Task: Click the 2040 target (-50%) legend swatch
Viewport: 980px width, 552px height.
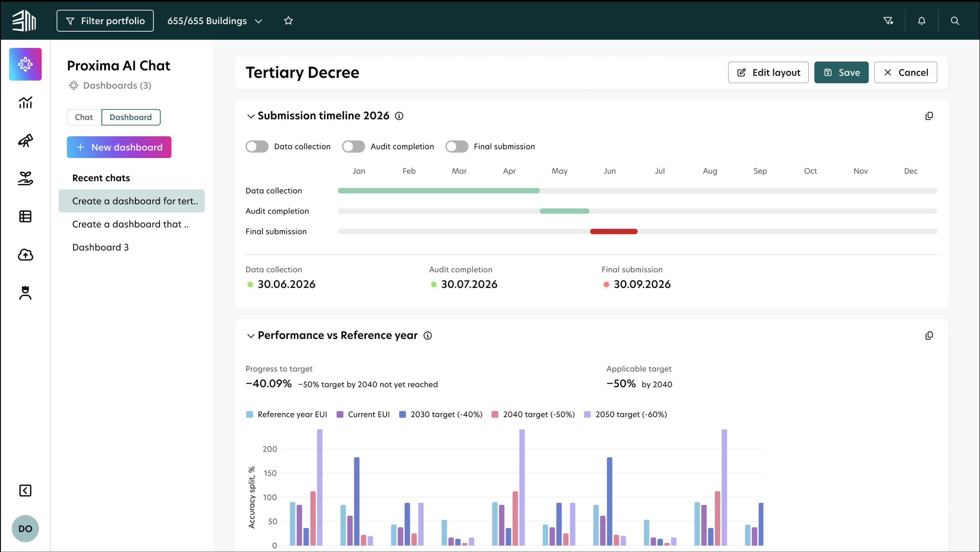Action: (495, 415)
